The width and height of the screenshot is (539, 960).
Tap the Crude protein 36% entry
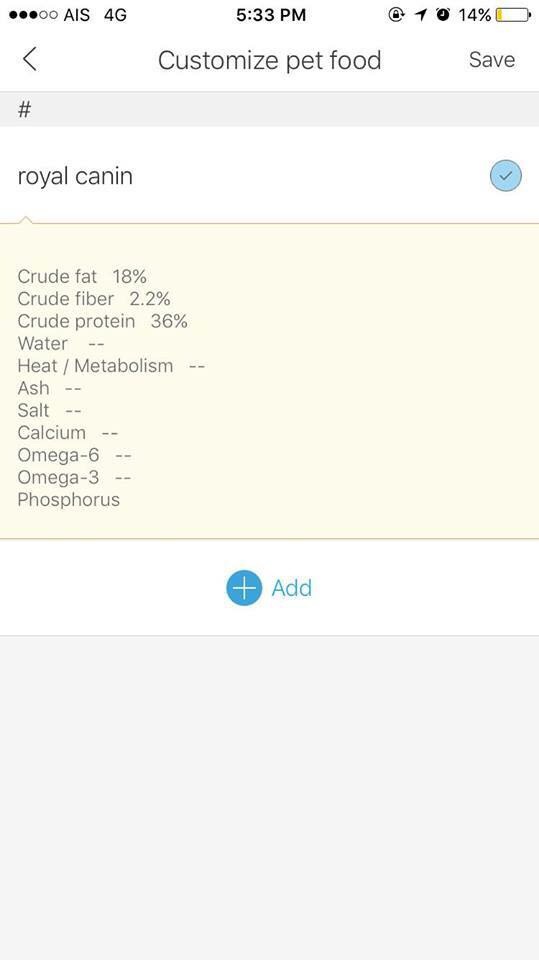tap(102, 321)
